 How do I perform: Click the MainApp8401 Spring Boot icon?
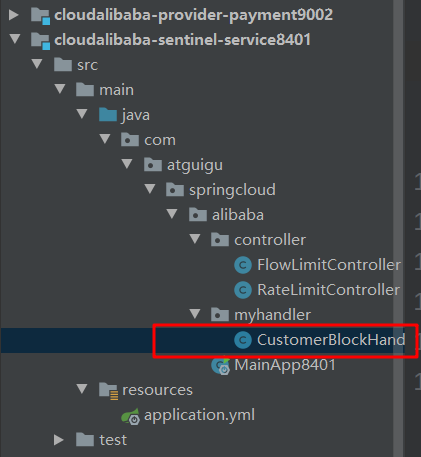click(221, 366)
